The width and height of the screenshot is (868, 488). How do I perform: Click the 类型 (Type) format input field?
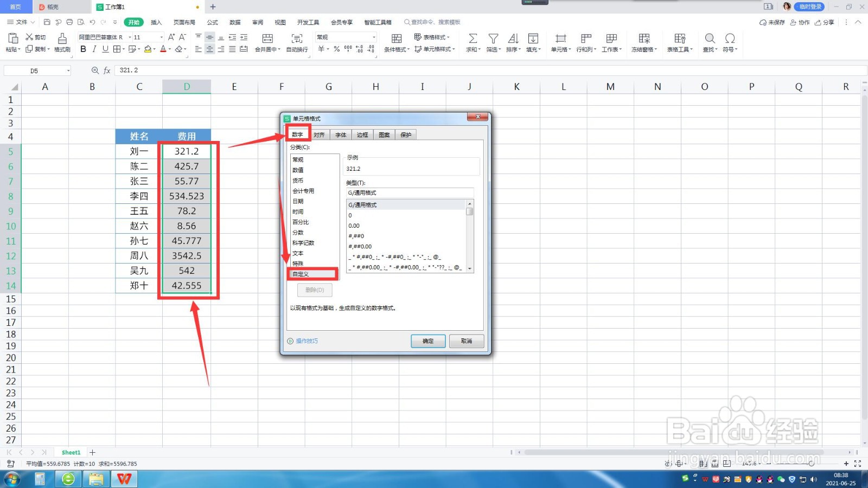410,193
